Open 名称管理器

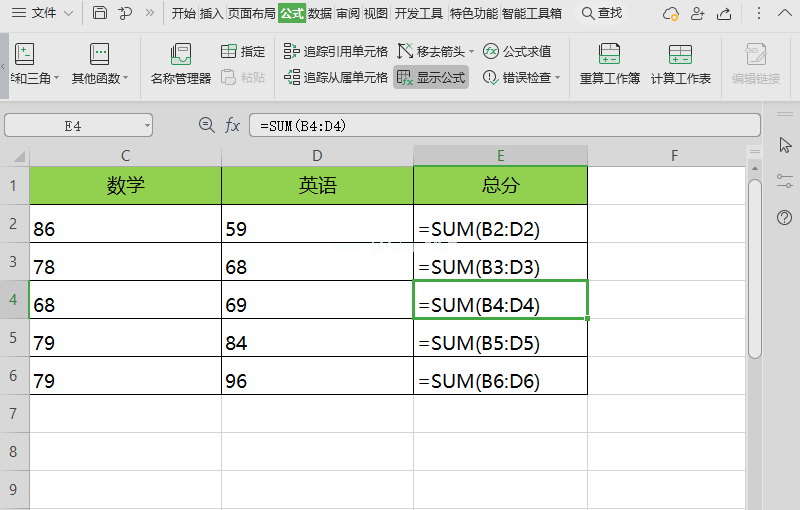(181, 64)
